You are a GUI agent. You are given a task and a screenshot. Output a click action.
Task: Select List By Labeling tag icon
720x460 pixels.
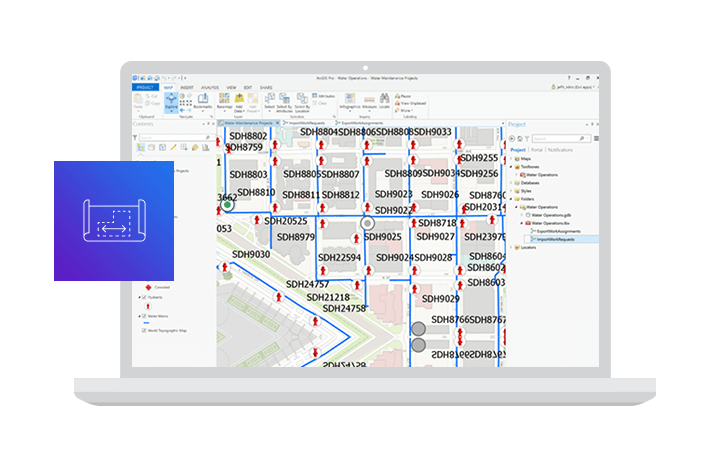tap(195, 147)
